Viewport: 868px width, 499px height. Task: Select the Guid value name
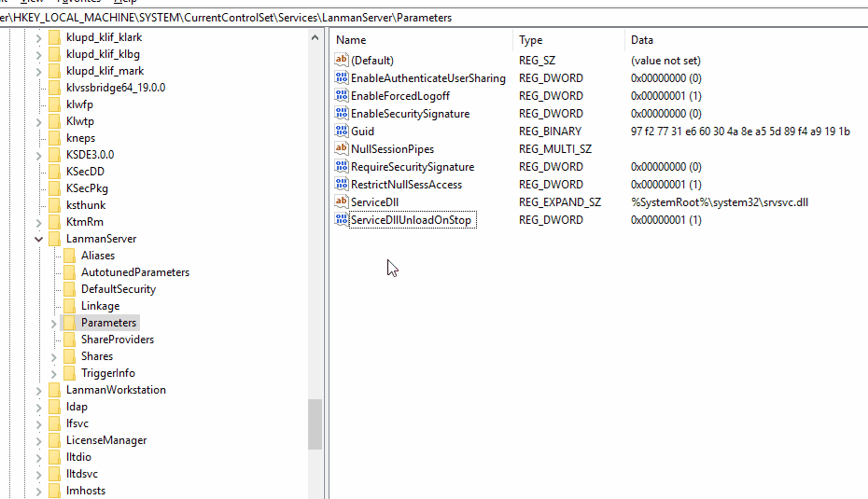tap(362, 132)
